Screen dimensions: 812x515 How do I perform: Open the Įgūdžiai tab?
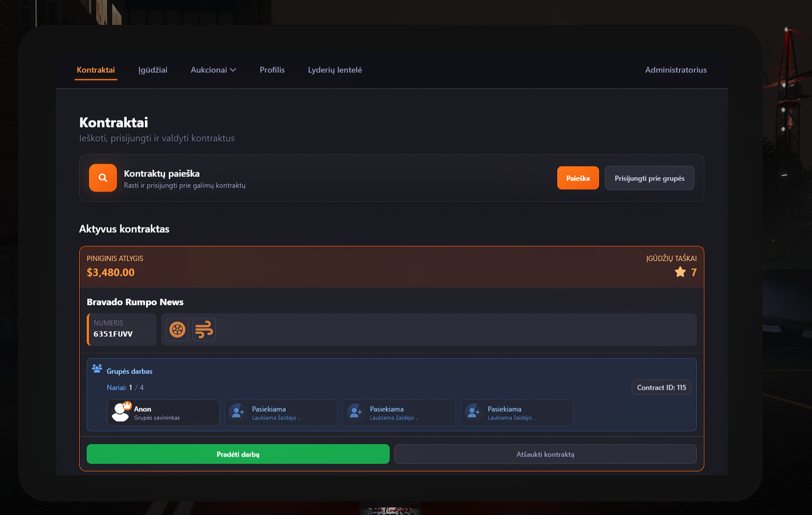point(153,70)
